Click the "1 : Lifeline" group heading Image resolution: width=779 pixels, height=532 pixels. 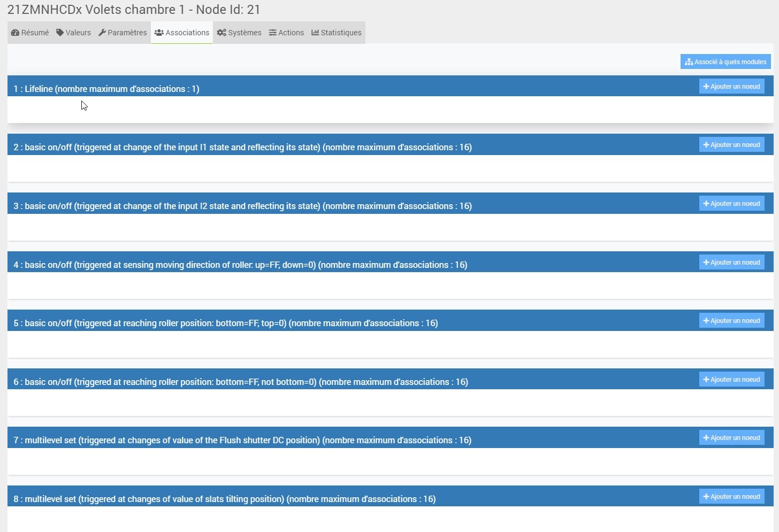[106, 89]
